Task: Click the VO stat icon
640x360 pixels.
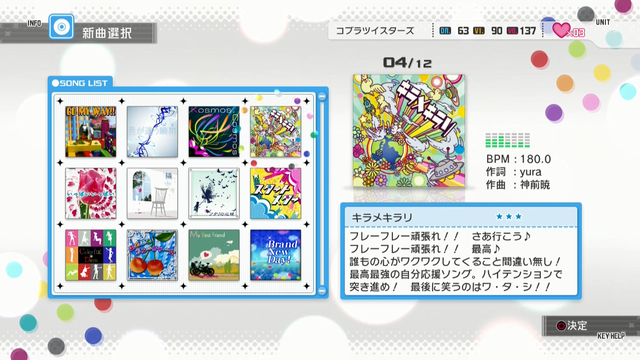Action: coord(512,31)
